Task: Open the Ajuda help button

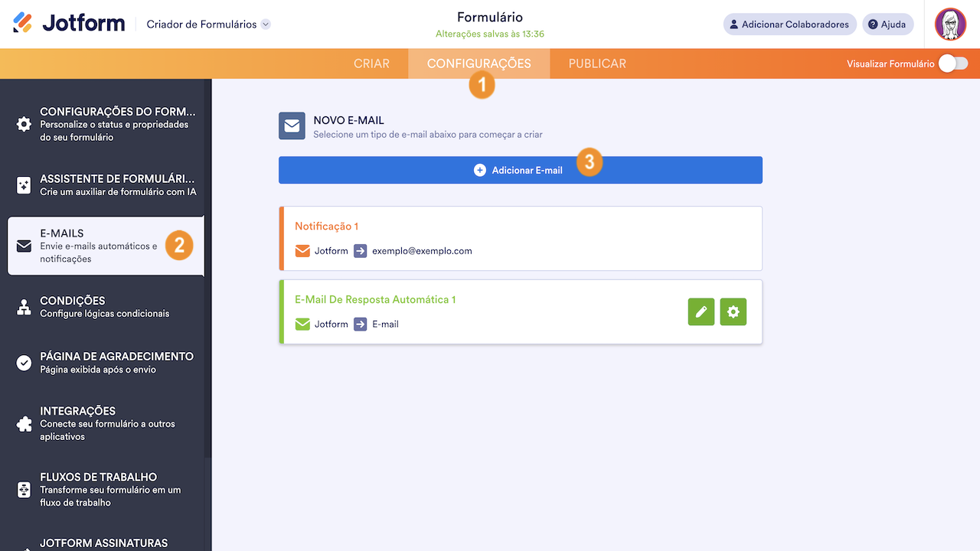Action: [x=887, y=24]
